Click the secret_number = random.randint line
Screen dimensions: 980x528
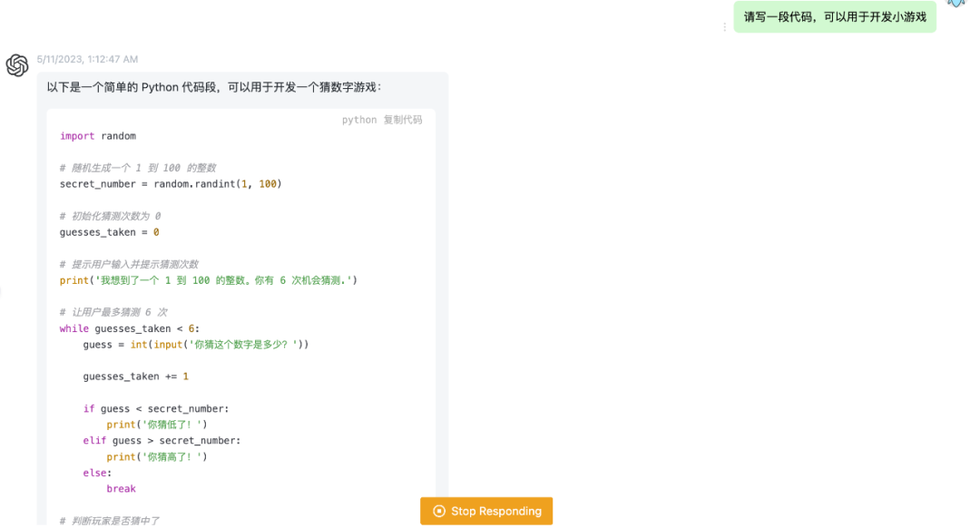click(171, 184)
